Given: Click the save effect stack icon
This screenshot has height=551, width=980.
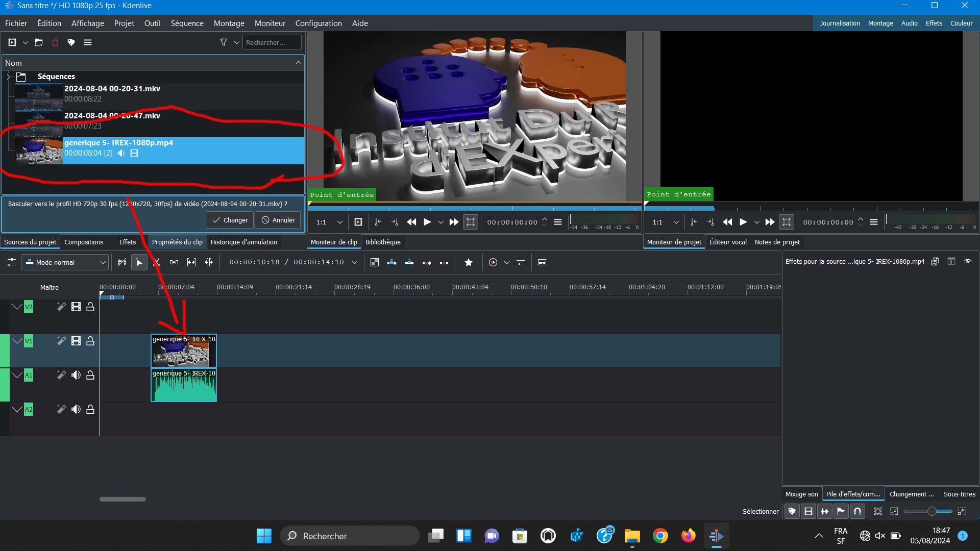Looking at the screenshot, I should 935,261.
